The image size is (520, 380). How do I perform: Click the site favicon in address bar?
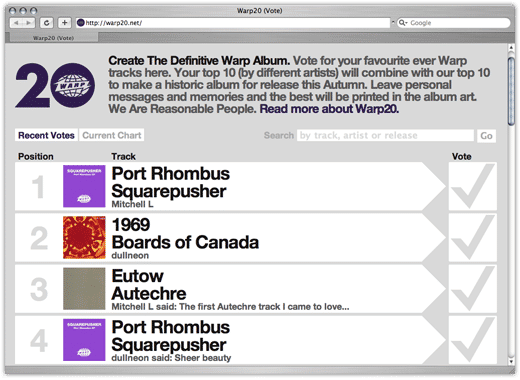[80, 23]
